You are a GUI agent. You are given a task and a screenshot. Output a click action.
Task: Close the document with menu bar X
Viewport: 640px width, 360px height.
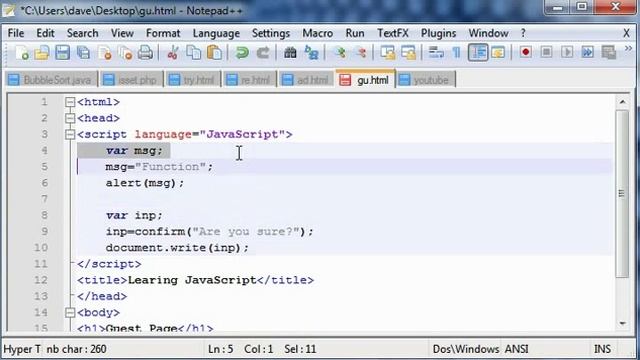(x=627, y=33)
